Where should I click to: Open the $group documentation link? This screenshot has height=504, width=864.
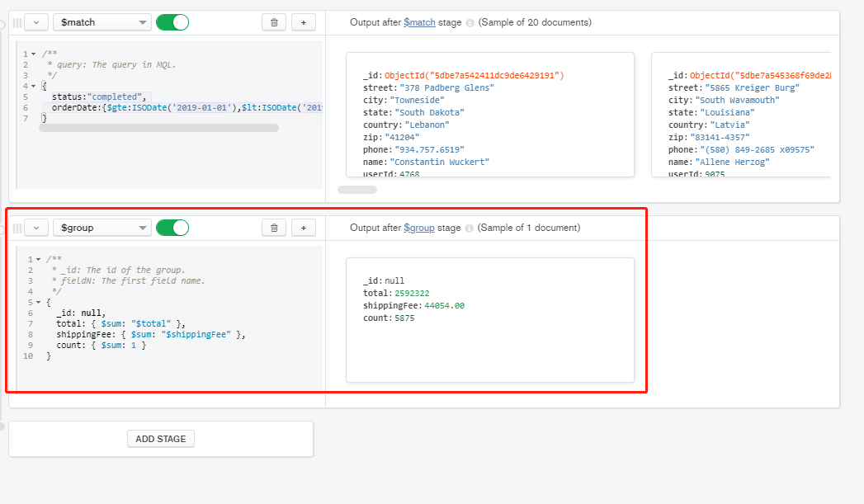tap(418, 228)
